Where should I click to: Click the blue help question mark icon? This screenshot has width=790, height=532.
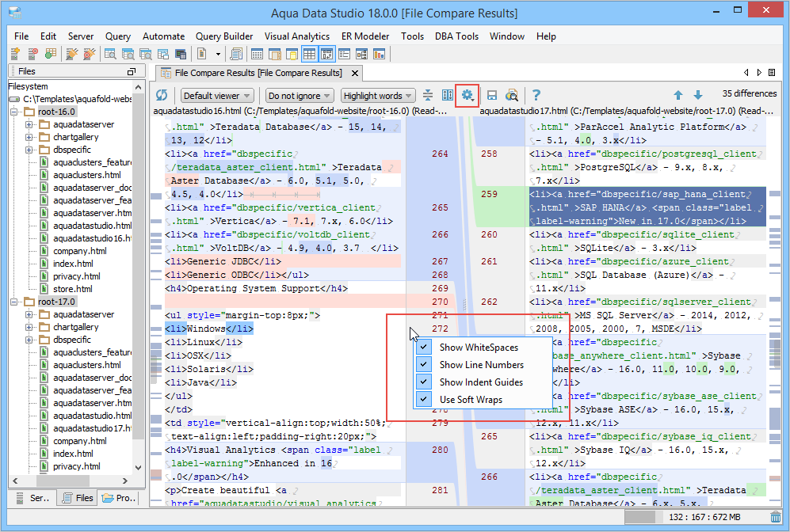point(536,95)
